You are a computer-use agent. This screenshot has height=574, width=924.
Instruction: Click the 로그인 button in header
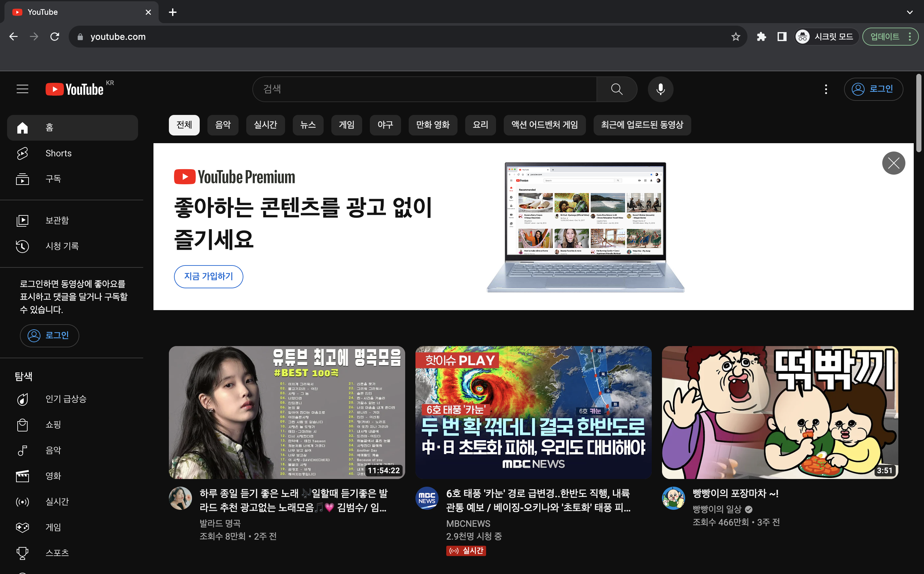pos(873,89)
